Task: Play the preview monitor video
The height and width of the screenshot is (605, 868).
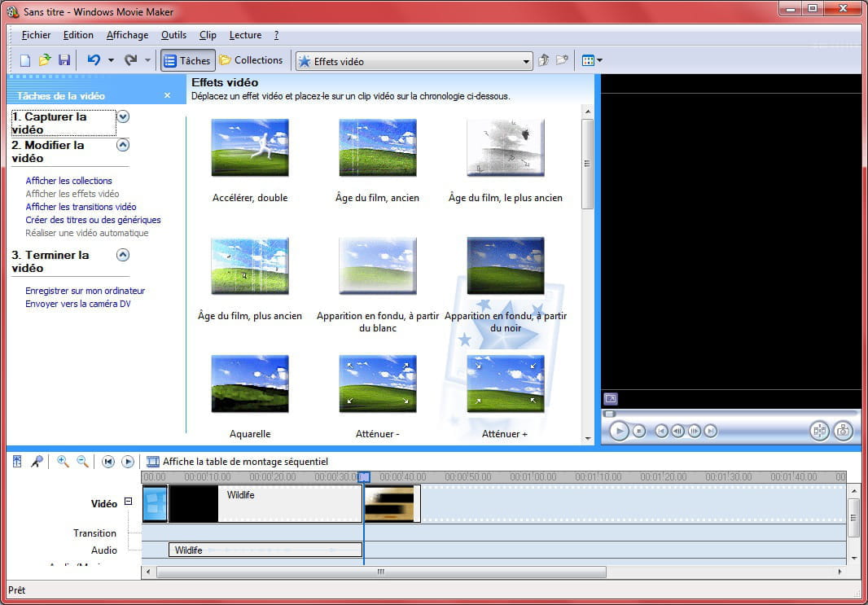Action: (x=619, y=431)
